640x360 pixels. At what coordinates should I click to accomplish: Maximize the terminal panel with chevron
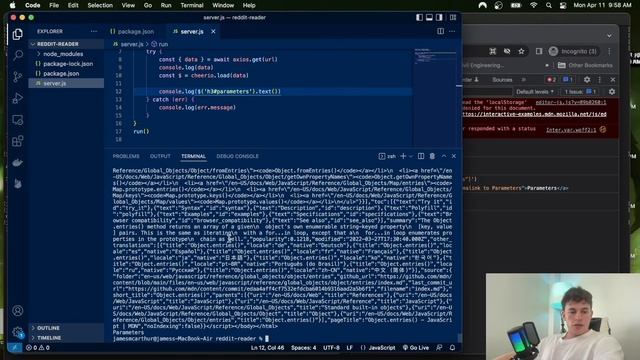click(x=444, y=156)
